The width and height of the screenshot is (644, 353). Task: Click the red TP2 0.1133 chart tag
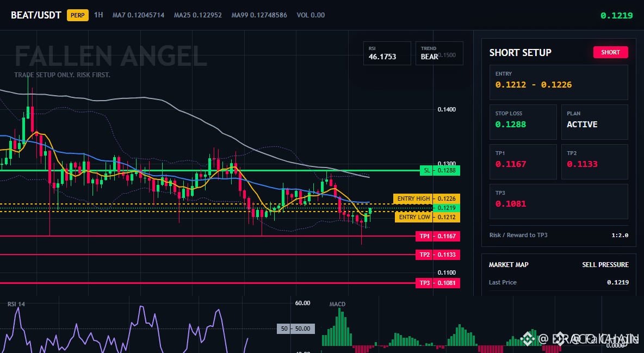pyautogui.click(x=437, y=255)
